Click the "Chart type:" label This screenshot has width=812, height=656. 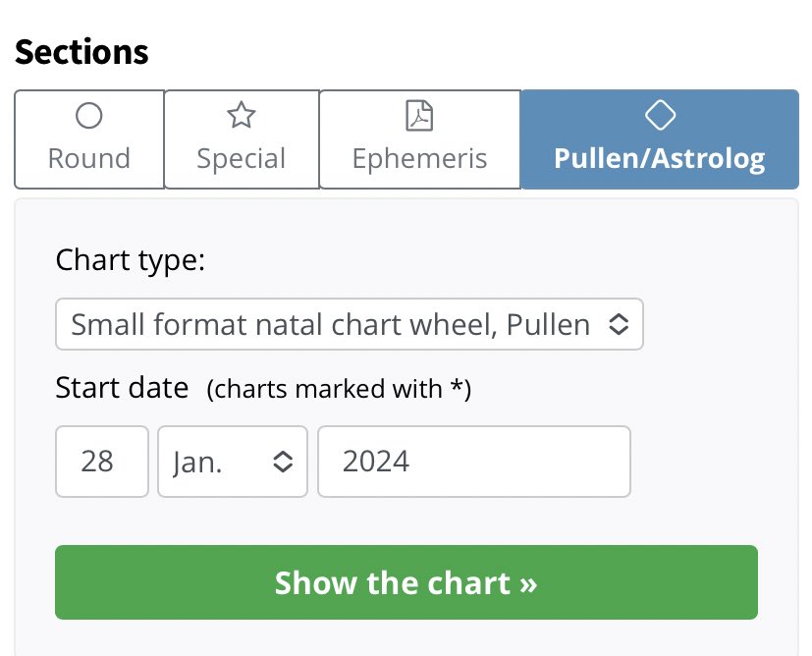click(131, 261)
